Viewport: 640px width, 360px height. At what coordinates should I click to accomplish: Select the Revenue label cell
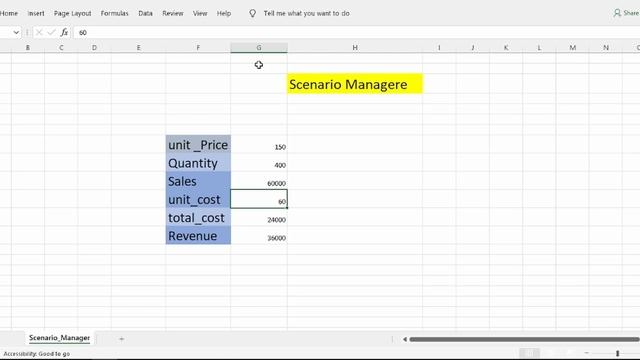[198, 236]
